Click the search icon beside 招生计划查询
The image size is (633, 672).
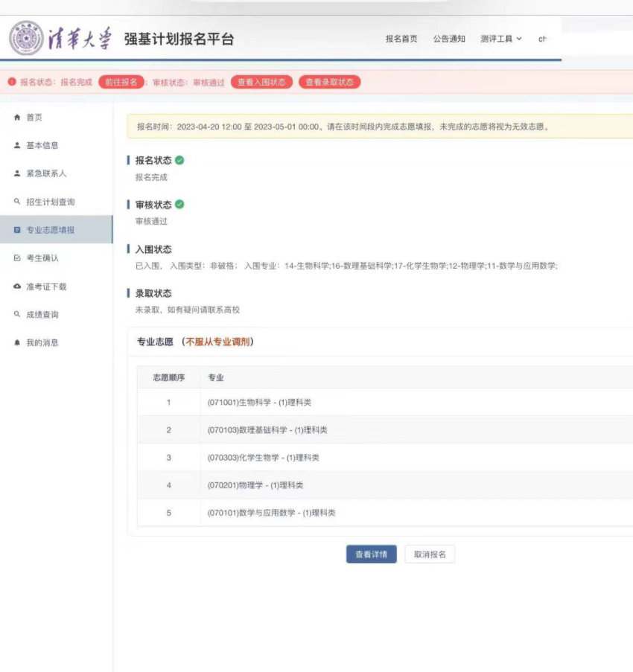[17, 202]
